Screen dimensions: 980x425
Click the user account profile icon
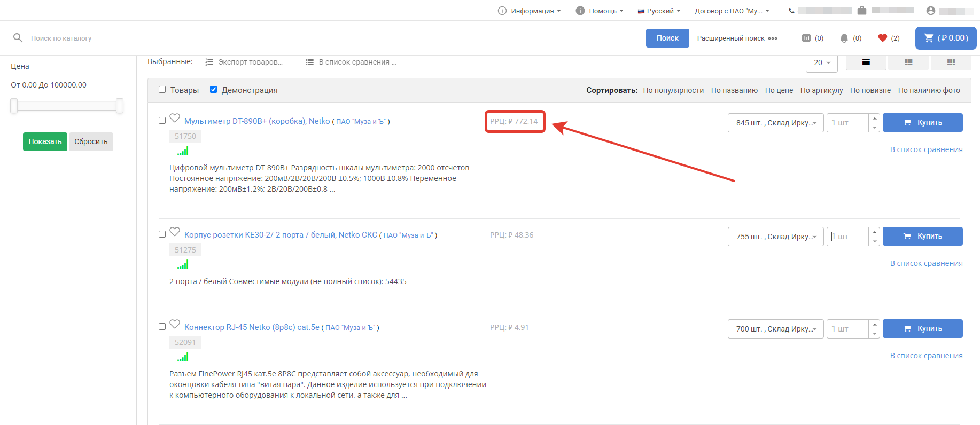tap(930, 11)
